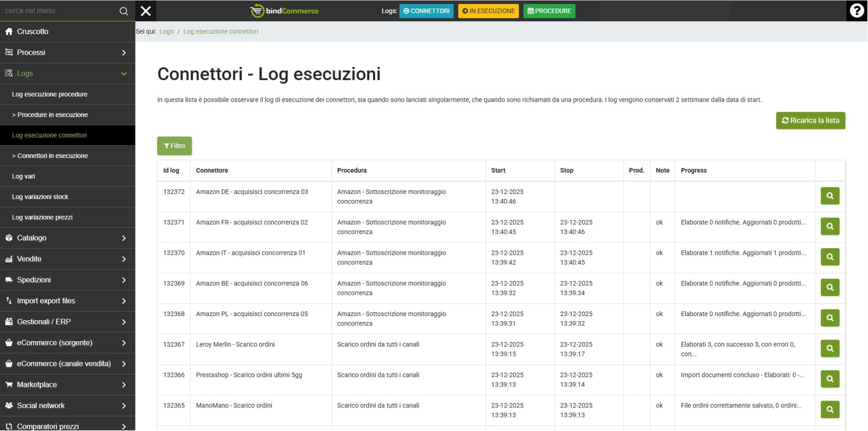
Task: View details of log 132372
Action: tap(829, 196)
